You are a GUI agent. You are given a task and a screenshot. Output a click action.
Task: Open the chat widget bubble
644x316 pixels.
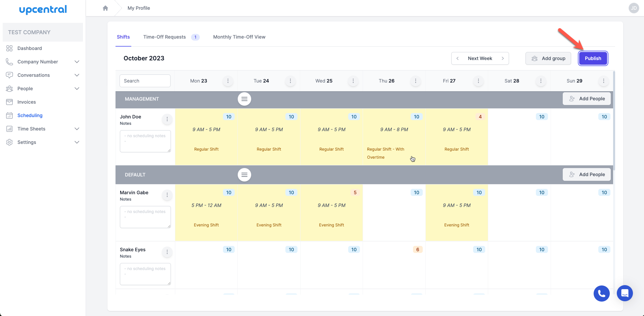[x=625, y=293]
